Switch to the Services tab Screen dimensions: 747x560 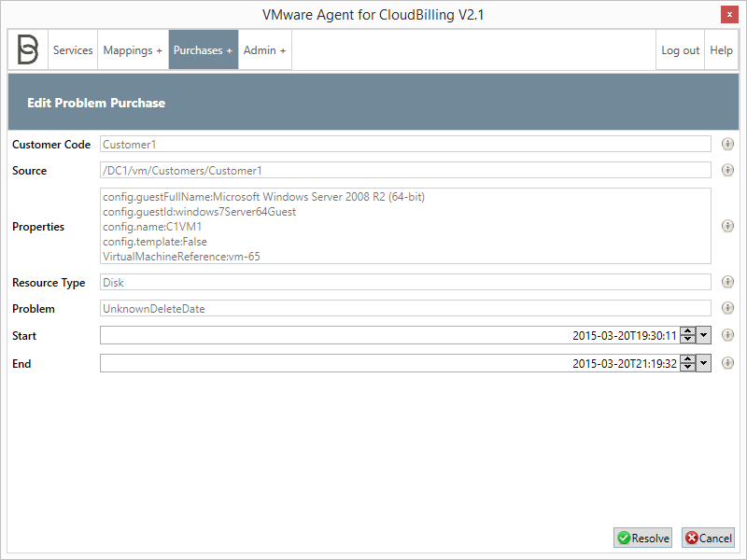pyautogui.click(x=73, y=49)
